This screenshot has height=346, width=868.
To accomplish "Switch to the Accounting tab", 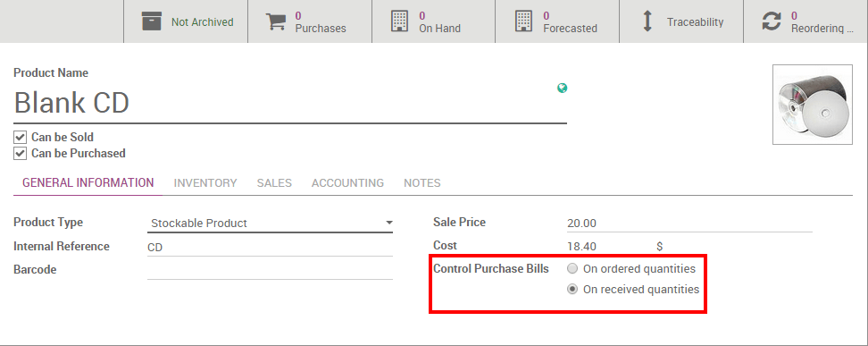I will 347,183.
